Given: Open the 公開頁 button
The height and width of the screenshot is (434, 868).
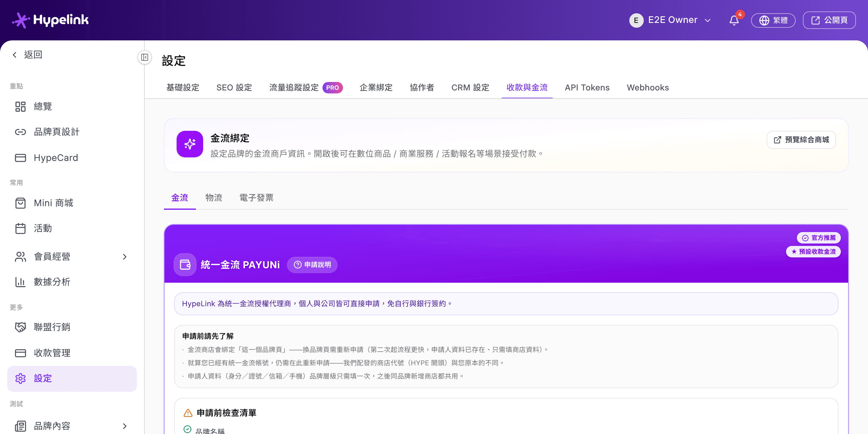Looking at the screenshot, I should (829, 20).
